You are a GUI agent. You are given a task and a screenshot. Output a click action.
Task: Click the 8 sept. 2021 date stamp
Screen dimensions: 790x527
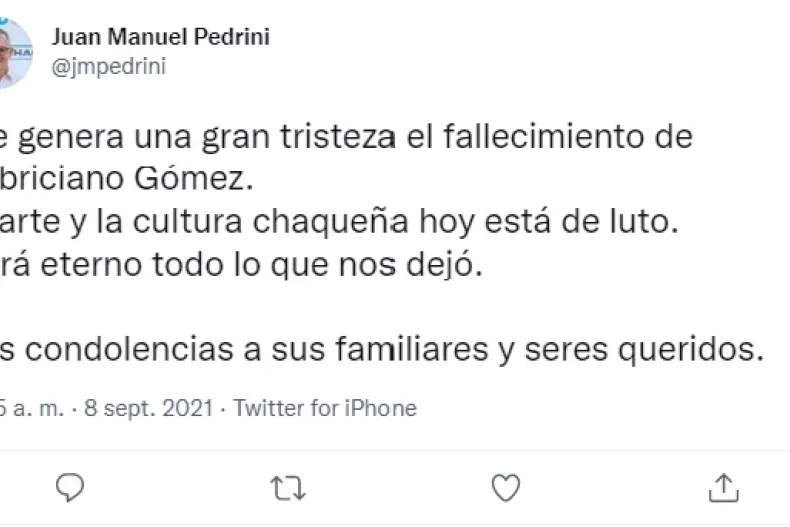[150, 408]
